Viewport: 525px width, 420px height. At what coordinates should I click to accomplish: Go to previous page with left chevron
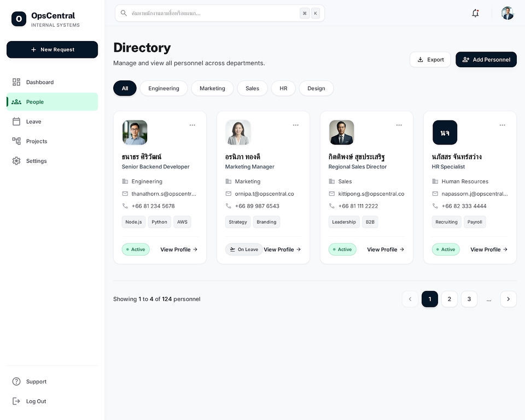coord(410,299)
